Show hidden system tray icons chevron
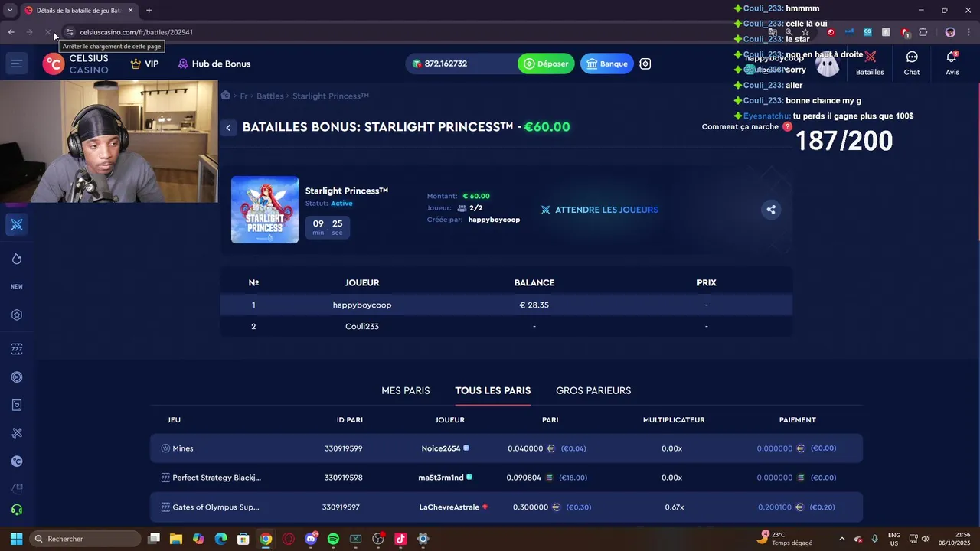 click(x=842, y=539)
